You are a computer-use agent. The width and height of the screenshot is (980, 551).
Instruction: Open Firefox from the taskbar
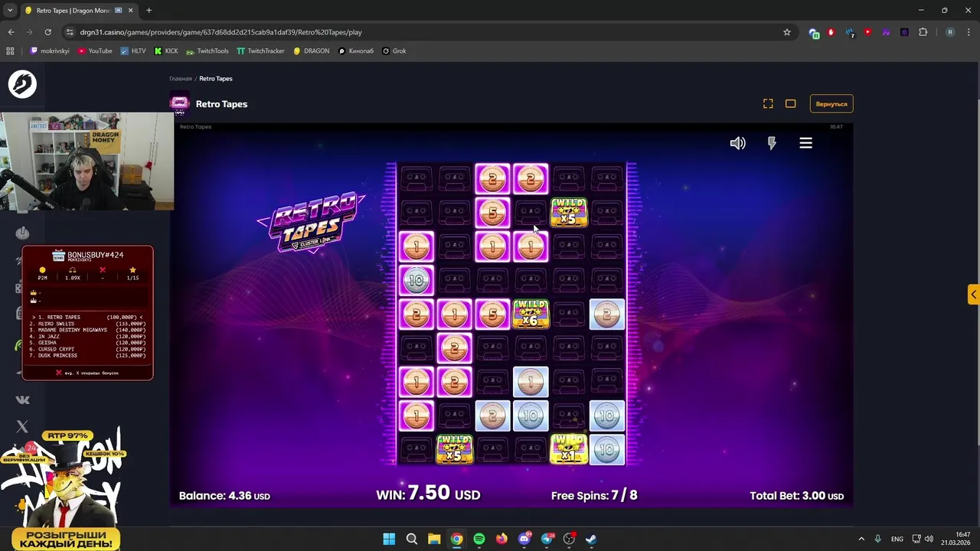501,539
